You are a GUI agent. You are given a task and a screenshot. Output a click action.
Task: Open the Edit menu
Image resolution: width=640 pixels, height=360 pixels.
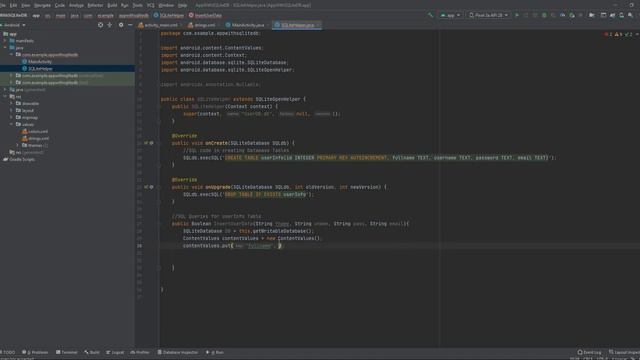coord(13,5)
